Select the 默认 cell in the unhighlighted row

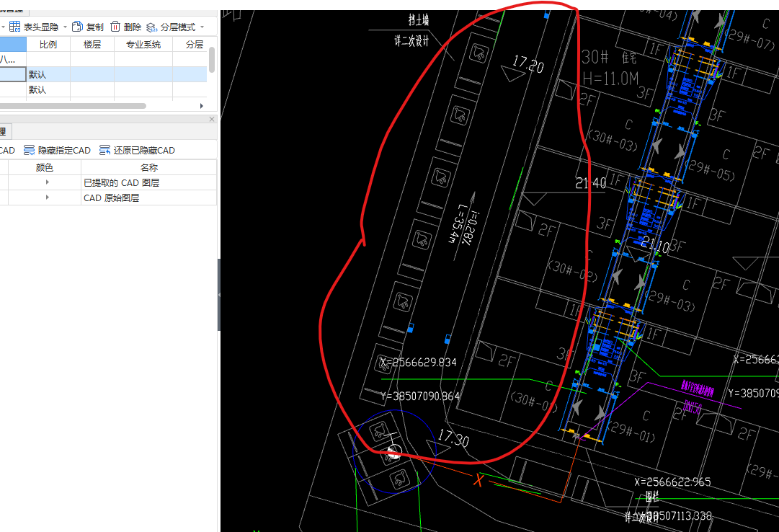click(x=48, y=89)
